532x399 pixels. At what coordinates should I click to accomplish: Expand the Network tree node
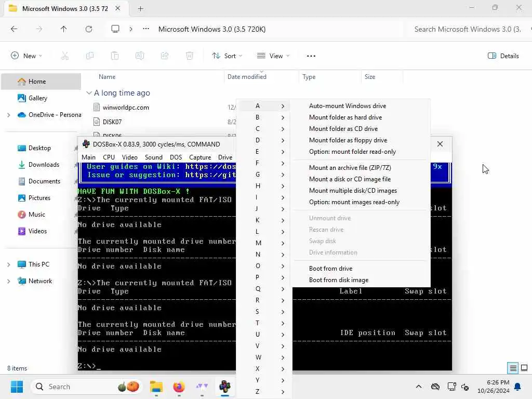8,281
